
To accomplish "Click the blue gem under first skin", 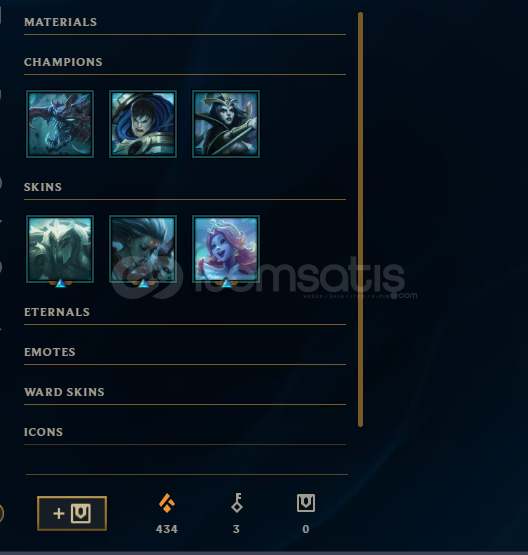I will [x=61, y=283].
